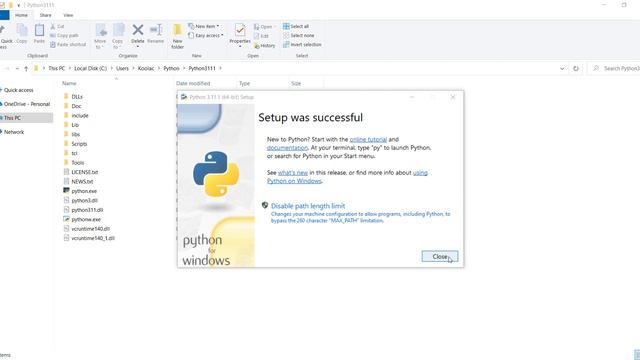640x360 pixels.
Task: Click Users breadcrumb segment
Action: (122, 69)
